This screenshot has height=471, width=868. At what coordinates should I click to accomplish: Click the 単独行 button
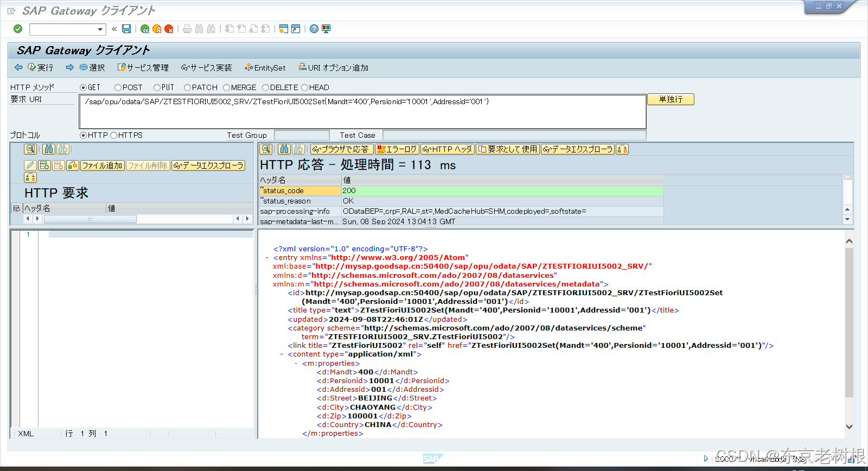point(671,99)
